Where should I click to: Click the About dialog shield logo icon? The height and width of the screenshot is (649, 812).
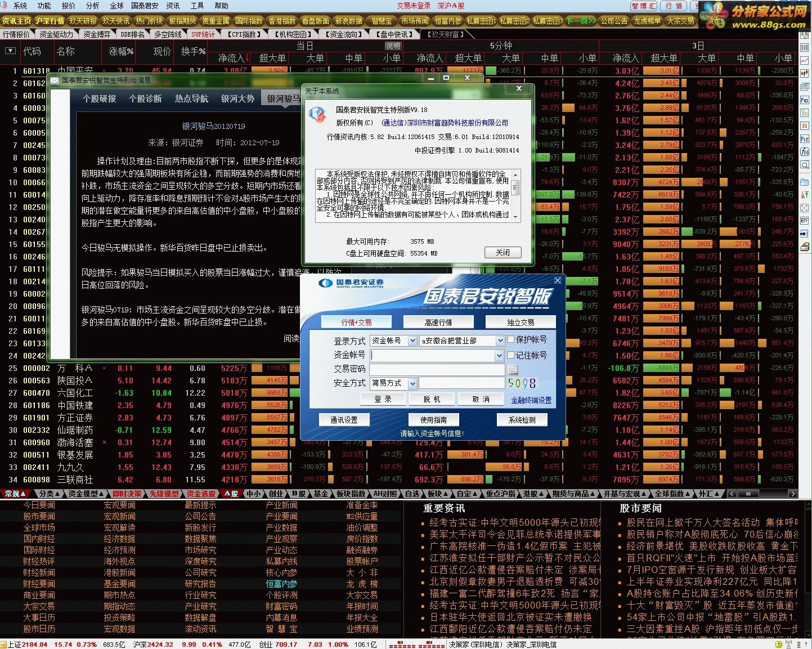coord(317,114)
